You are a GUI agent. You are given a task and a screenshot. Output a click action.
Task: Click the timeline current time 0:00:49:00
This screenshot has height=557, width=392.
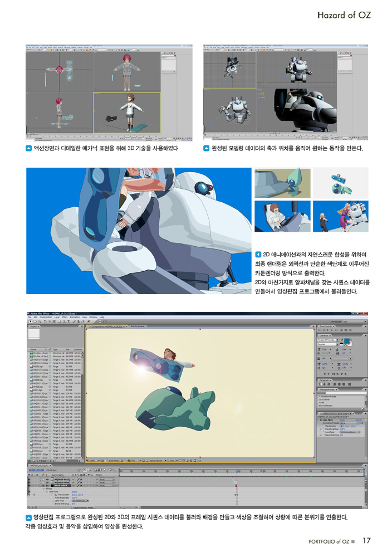click(x=37, y=470)
